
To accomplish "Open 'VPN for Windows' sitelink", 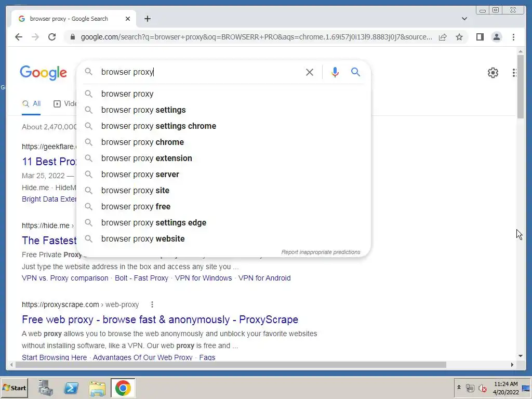I will click(x=203, y=278).
